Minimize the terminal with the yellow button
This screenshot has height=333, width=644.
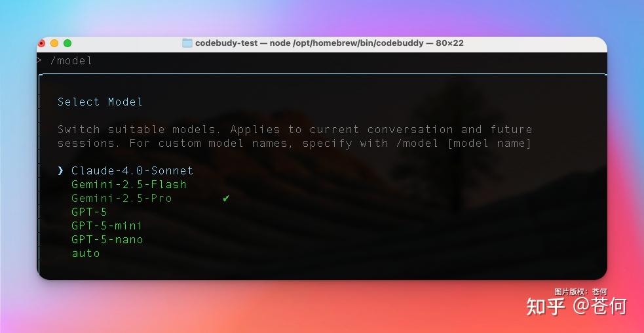click(x=54, y=43)
